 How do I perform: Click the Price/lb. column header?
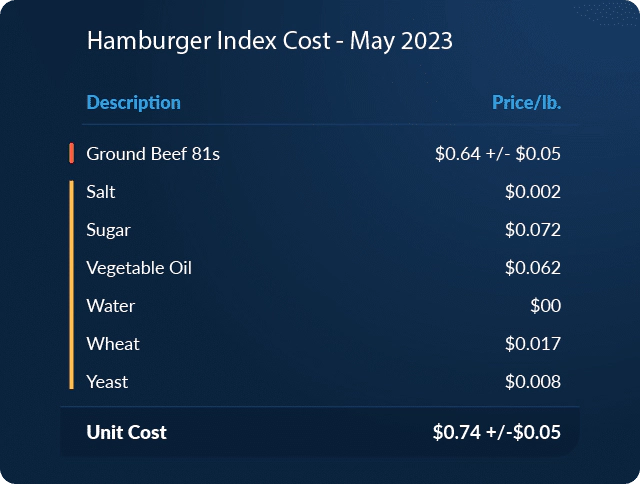coord(526,102)
